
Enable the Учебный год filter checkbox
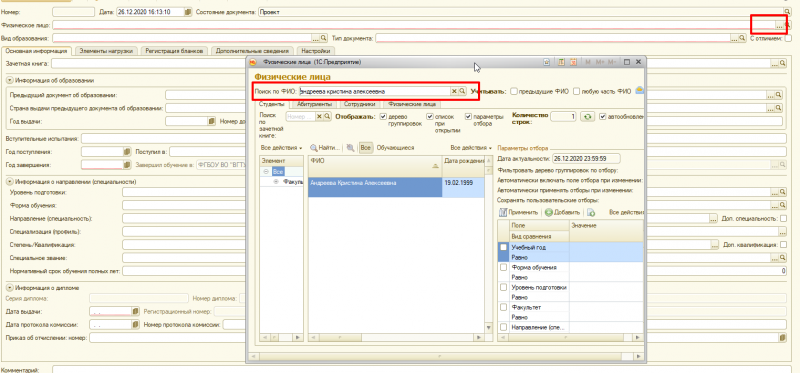[504, 247]
